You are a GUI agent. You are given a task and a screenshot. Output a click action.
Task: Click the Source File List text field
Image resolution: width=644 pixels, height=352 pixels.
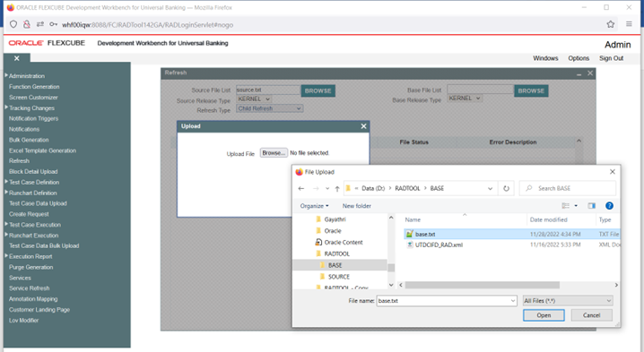tap(268, 90)
